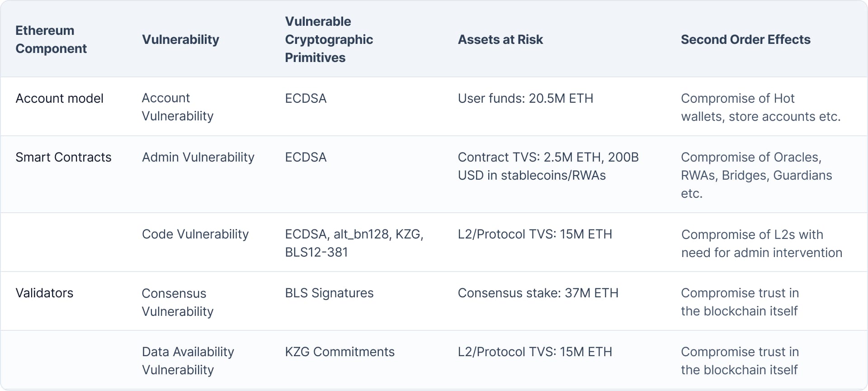868x391 pixels.
Task: Select the Second Order Effects header
Action: click(745, 39)
